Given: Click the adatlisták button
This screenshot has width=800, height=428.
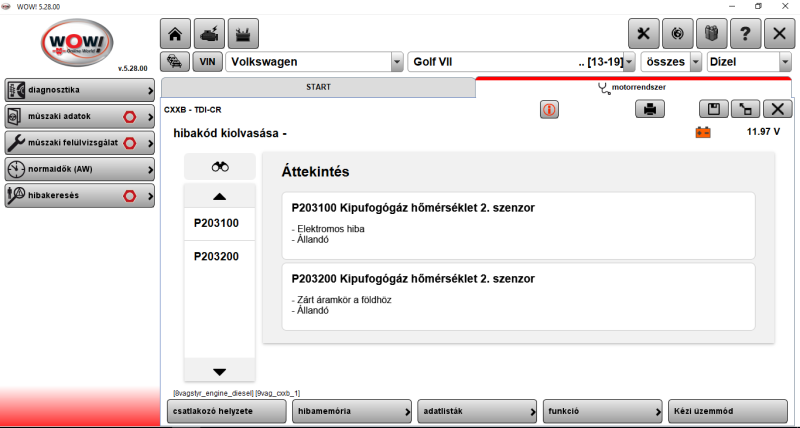Looking at the screenshot, I should 478,411.
